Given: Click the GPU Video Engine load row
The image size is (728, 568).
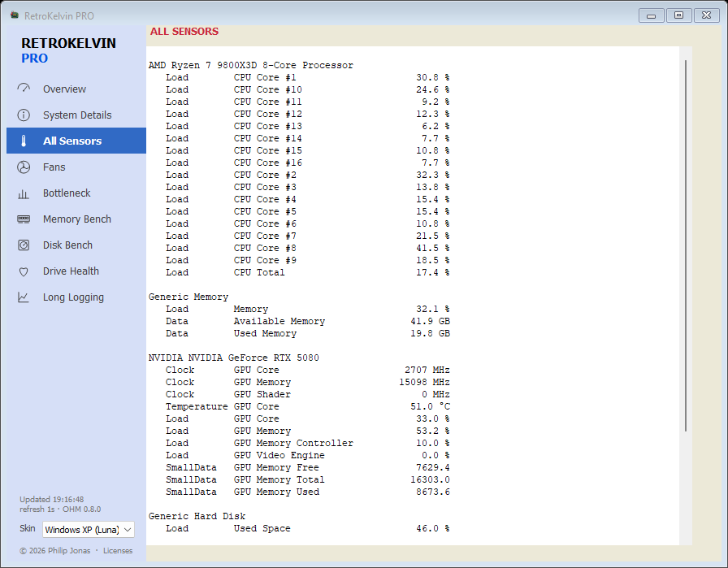Looking at the screenshot, I should pyautogui.click(x=307, y=455).
